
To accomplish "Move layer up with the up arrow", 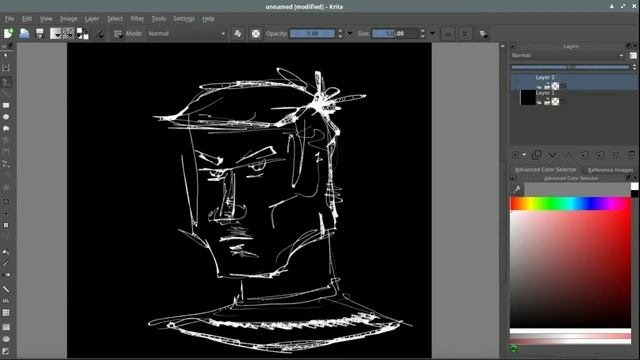I will click(568, 155).
